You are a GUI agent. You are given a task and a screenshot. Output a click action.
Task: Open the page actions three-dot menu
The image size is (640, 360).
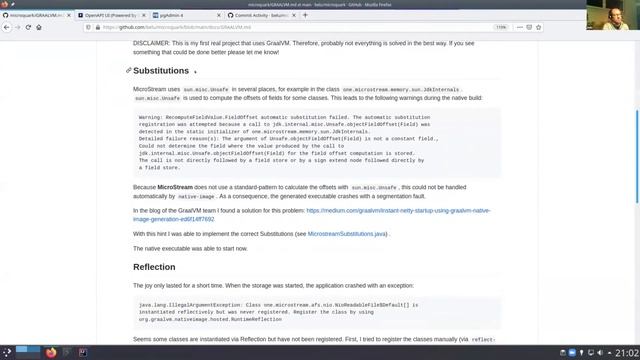tap(520, 27)
